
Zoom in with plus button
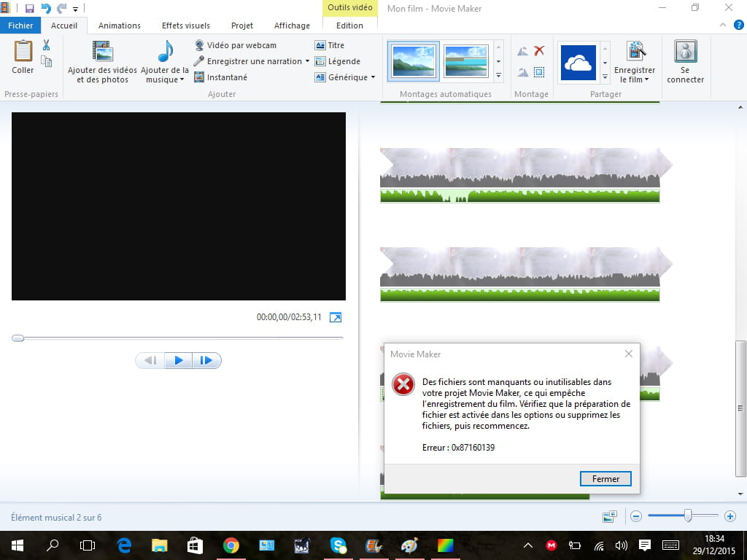pyautogui.click(x=729, y=516)
